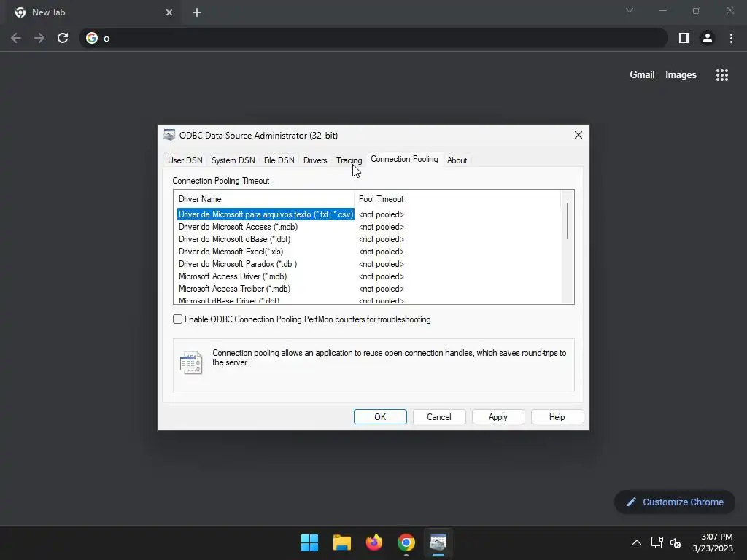Image resolution: width=747 pixels, height=560 pixels.
Task: Open a new Chrome tab
Action: 197,12
